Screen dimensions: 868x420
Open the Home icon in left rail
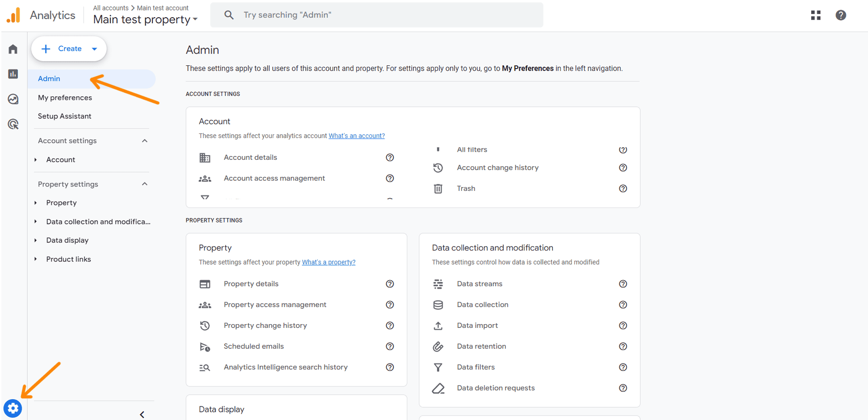[13, 49]
